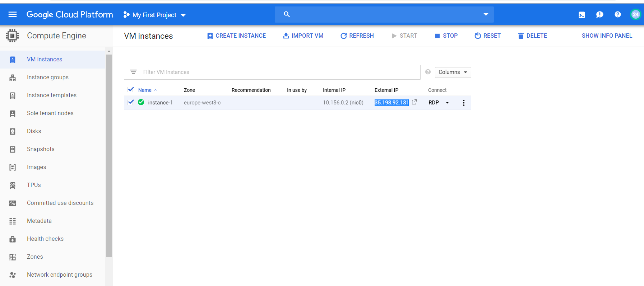
Task: Click the Disks sidebar icon
Action: (13, 131)
